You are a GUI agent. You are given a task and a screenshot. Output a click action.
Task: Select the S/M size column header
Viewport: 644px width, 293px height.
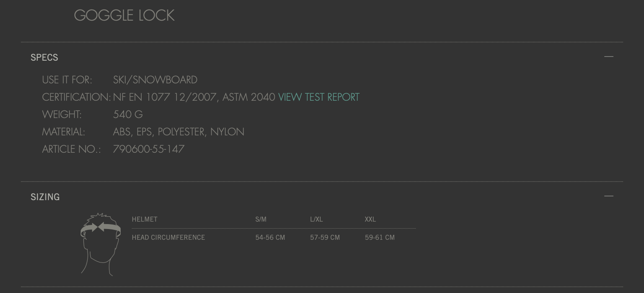[x=261, y=219]
